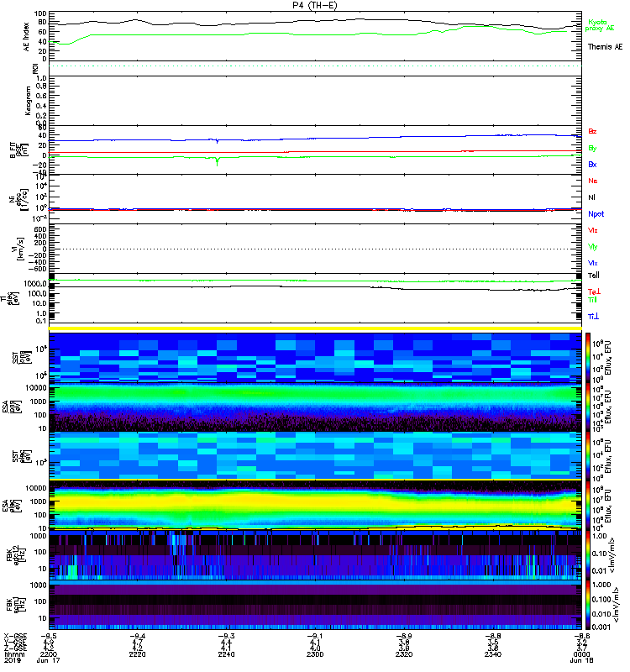This screenshot has height=672, width=630.
Task: Click the green "By" legend label
Action: [x=592, y=149]
